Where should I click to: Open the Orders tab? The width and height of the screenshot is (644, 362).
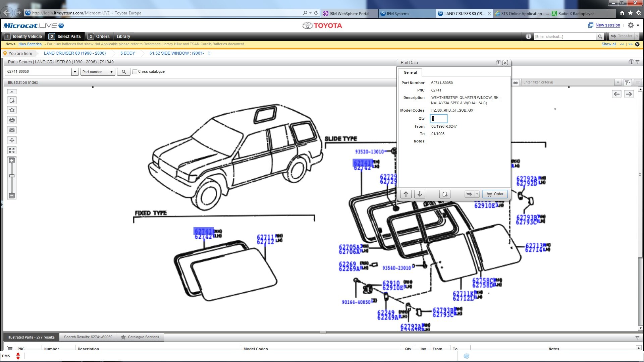(x=99, y=37)
